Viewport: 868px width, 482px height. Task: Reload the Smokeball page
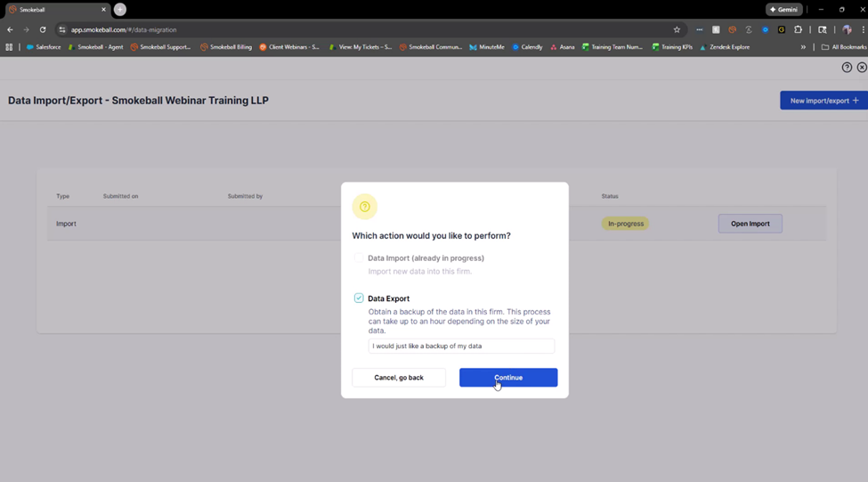click(x=43, y=29)
